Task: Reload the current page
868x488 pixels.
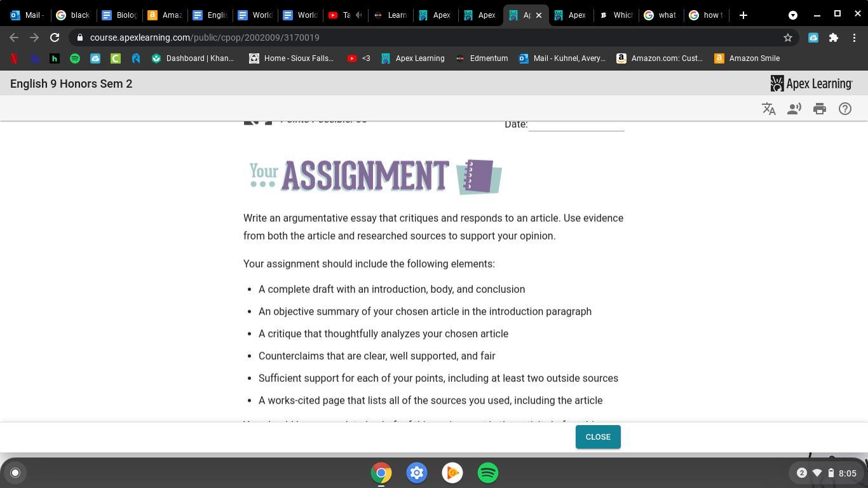Action: tap(55, 37)
